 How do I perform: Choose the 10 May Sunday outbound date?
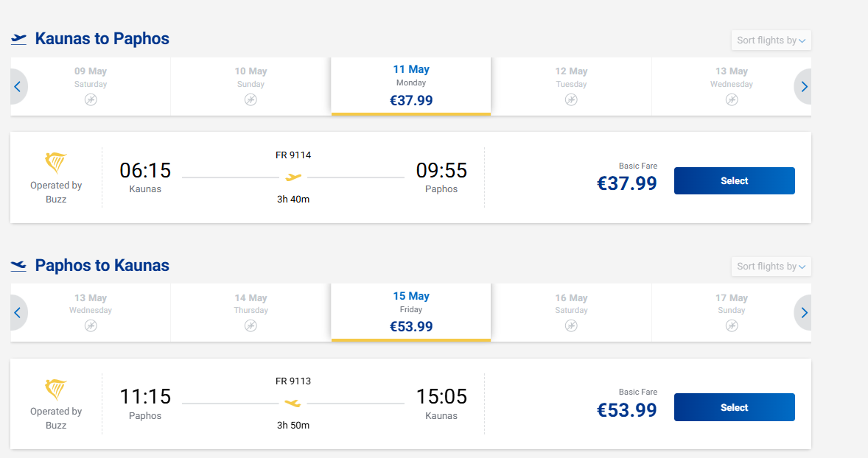click(251, 85)
